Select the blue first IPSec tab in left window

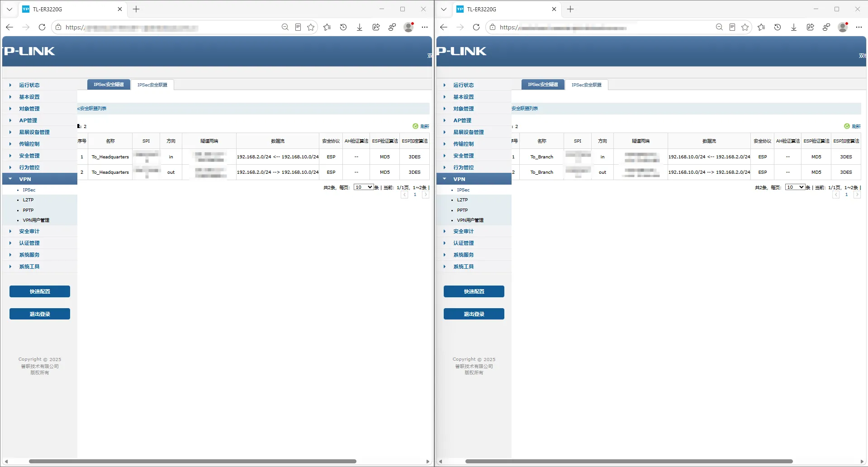(x=109, y=85)
